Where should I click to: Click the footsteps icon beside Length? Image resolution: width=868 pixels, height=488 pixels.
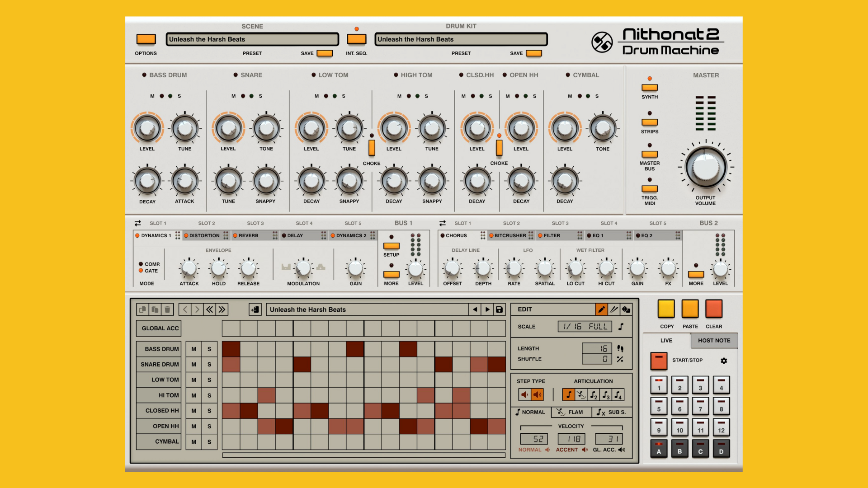620,348
